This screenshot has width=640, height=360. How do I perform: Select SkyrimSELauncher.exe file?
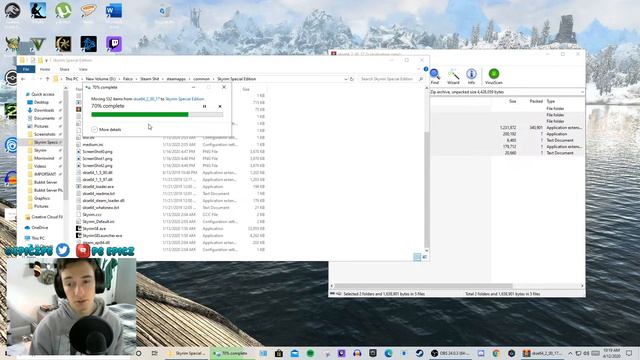[102, 236]
